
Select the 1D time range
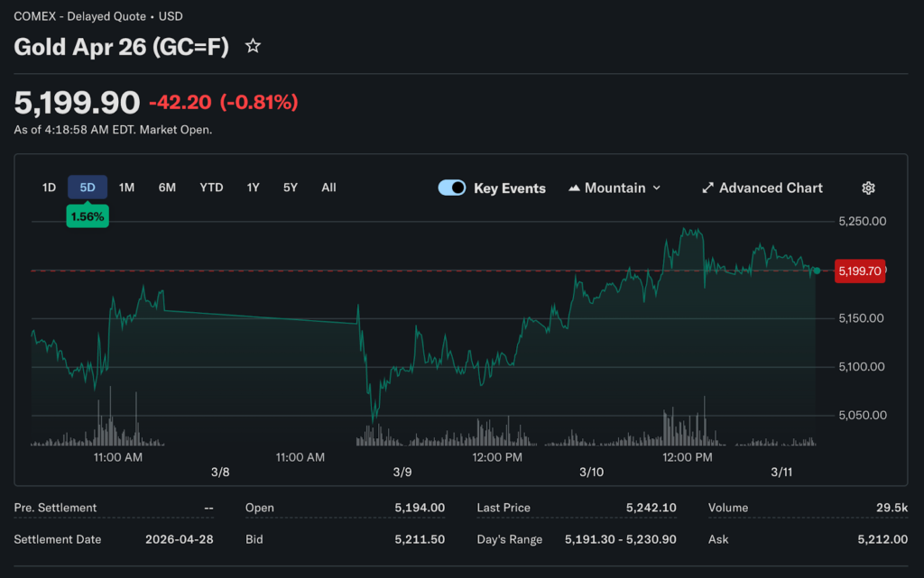[49, 188]
